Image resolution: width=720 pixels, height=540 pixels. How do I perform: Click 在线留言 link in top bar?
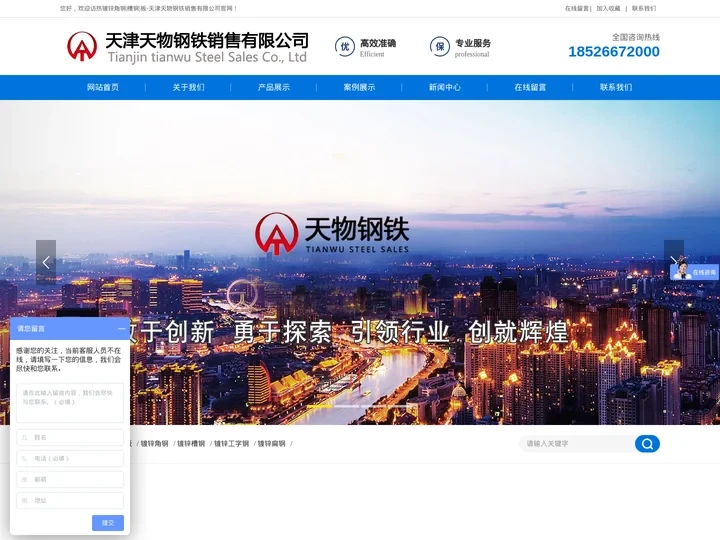(577, 8)
